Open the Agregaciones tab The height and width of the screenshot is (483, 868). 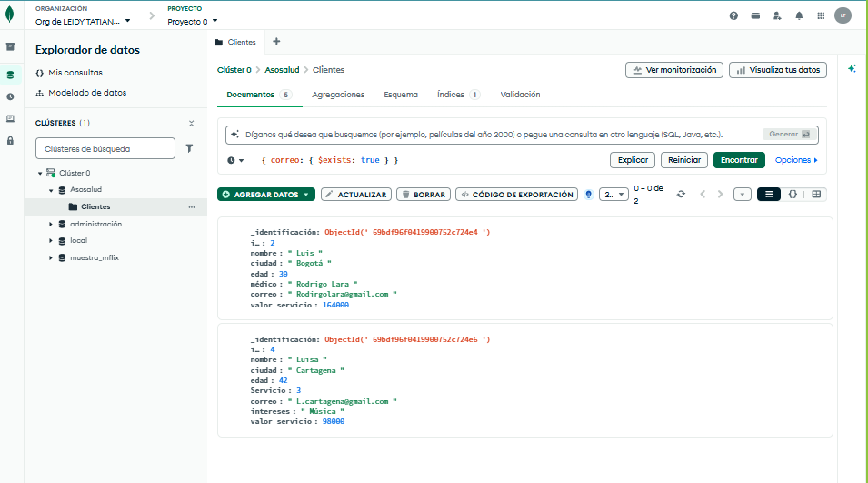click(338, 95)
